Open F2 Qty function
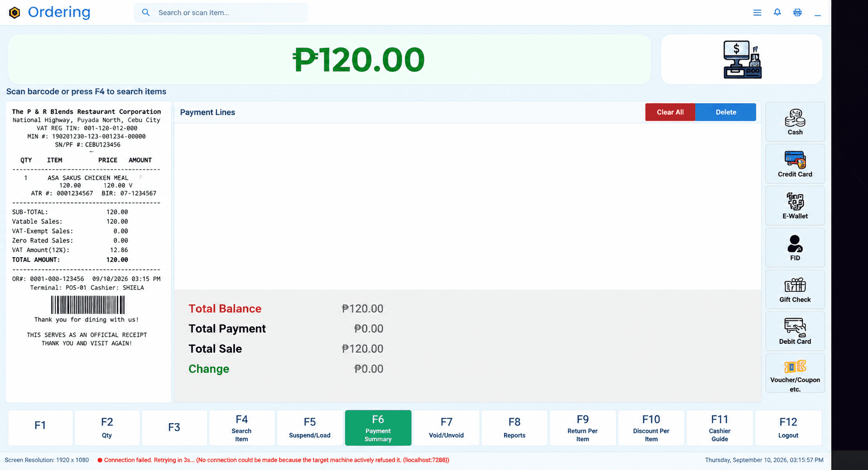The width and height of the screenshot is (868, 470). point(107,428)
